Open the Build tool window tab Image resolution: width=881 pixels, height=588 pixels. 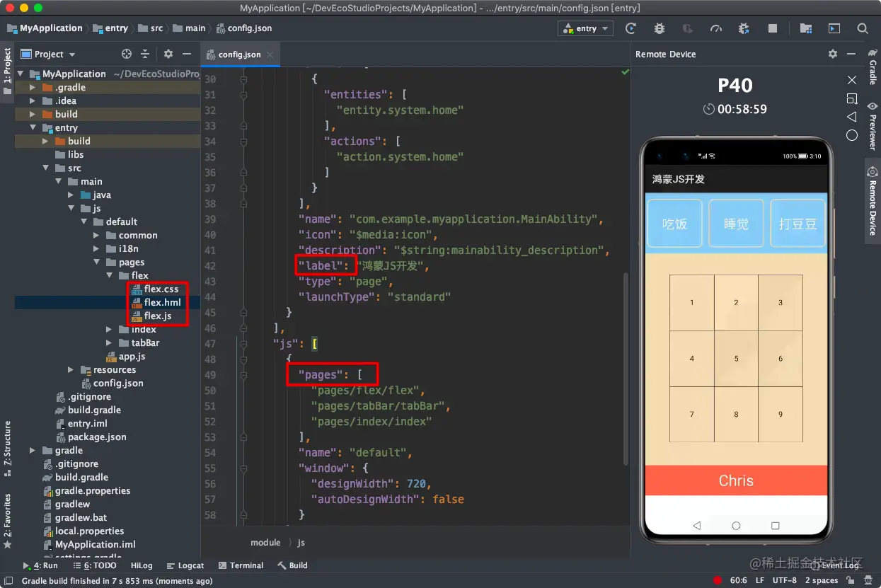[x=292, y=565]
